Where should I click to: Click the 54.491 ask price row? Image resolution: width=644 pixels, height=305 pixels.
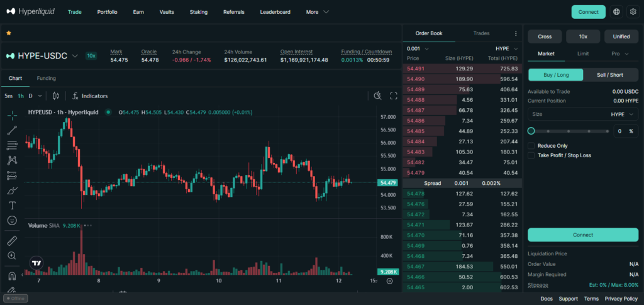click(462, 69)
